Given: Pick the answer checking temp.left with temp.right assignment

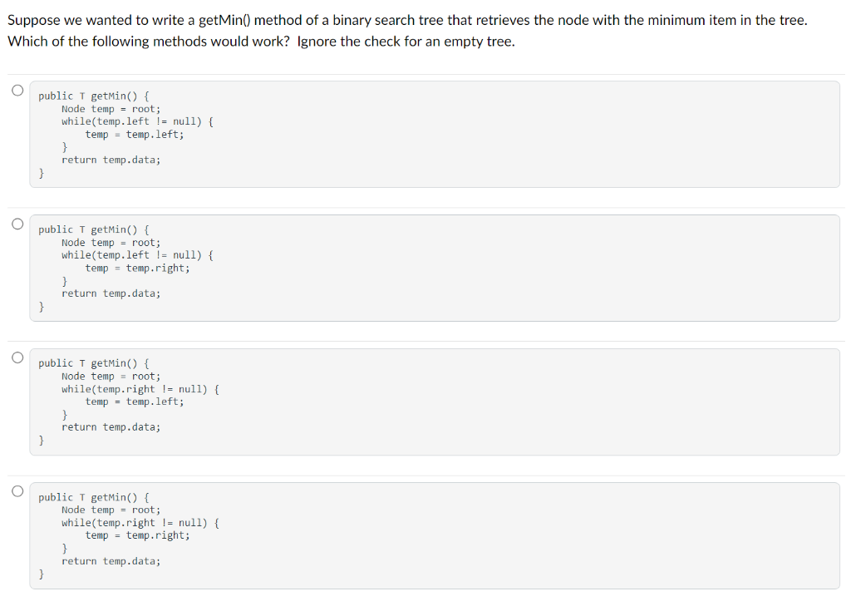Looking at the screenshot, I should click(435, 268).
